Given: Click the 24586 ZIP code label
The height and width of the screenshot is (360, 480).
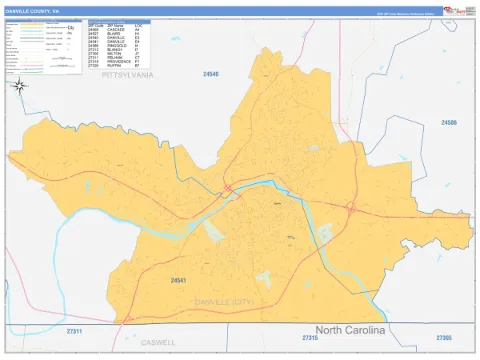Looking at the screenshot, I should tap(449, 123).
